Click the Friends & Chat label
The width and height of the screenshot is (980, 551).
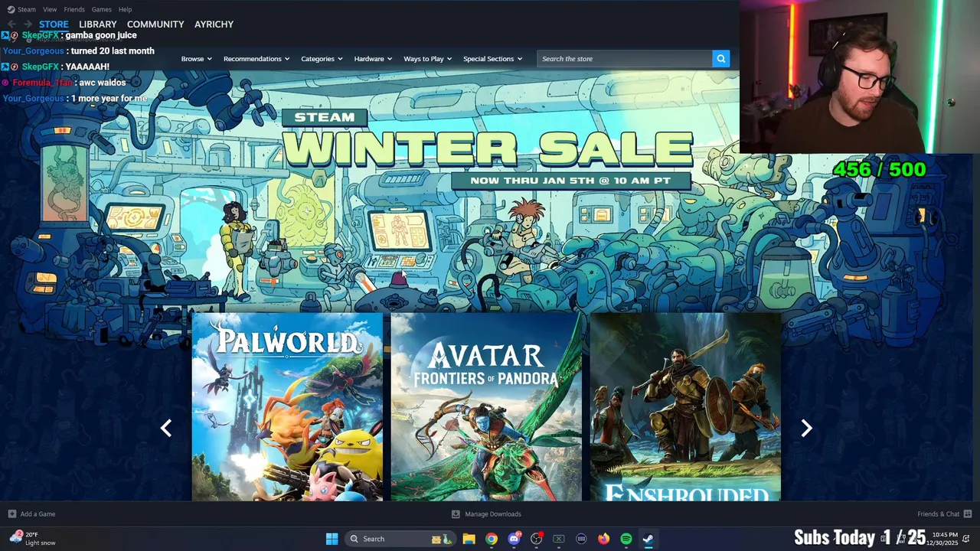(938, 514)
